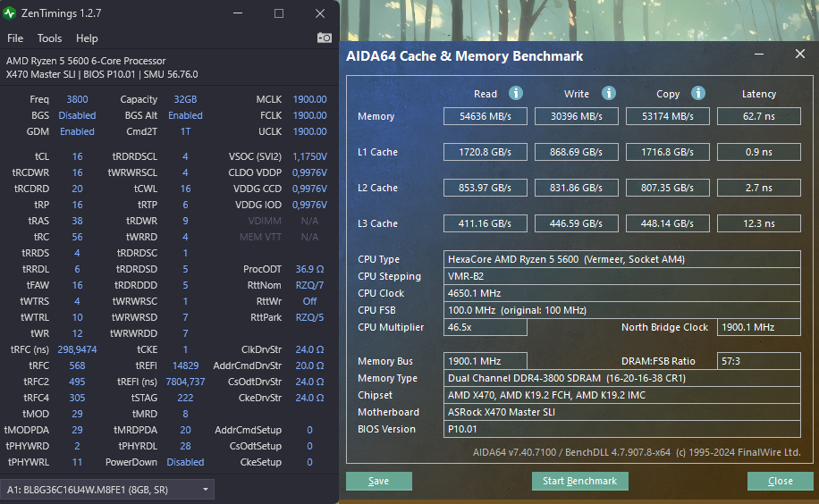Click the CPU Type field HexaCore AMD Ryzen
The width and height of the screenshot is (819, 504).
(x=622, y=259)
